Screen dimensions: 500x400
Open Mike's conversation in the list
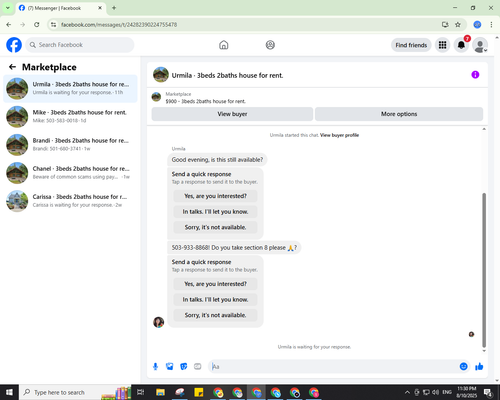point(70,117)
